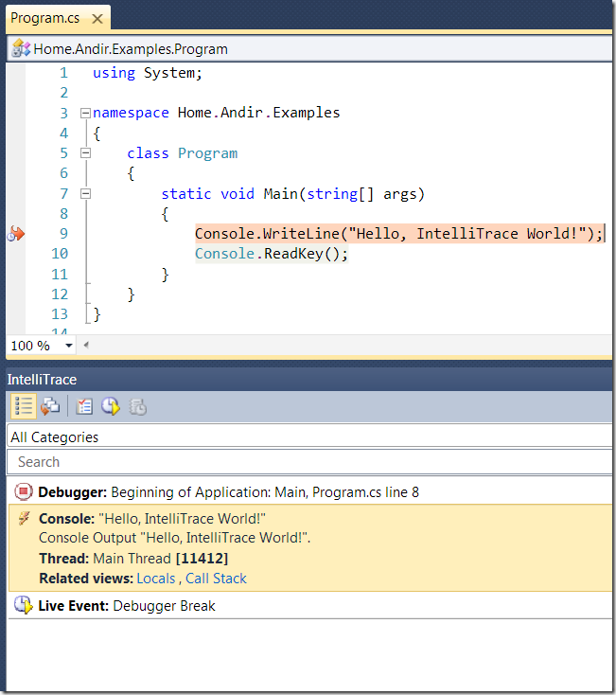
Task: Click the Live Event clock icon
Action: [23, 605]
